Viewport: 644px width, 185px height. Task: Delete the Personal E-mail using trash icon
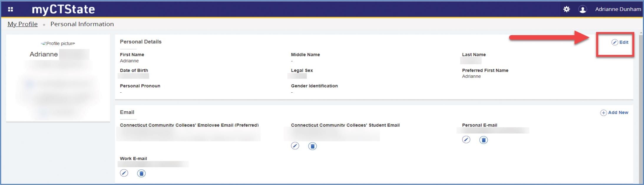click(483, 140)
